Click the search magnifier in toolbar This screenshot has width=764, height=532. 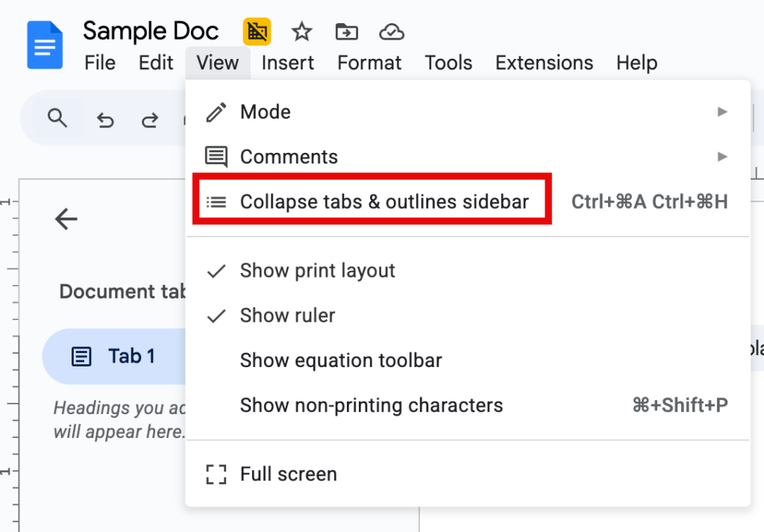[x=57, y=118]
